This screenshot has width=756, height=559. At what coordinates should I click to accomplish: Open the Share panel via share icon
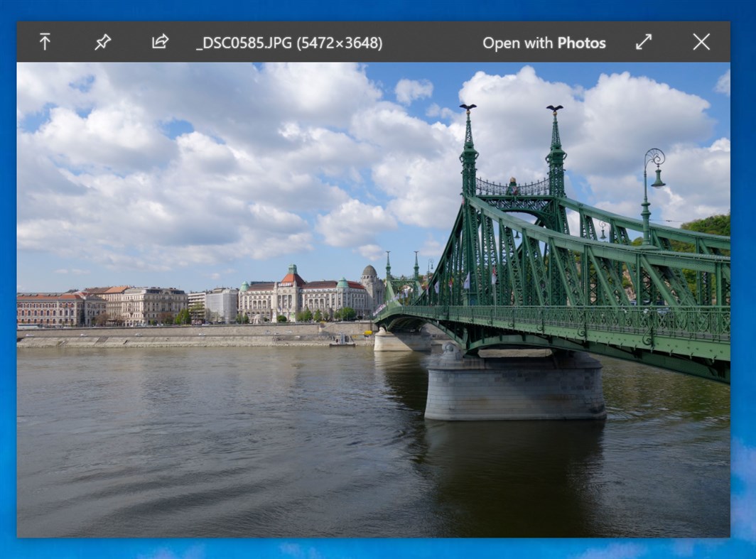(x=159, y=42)
